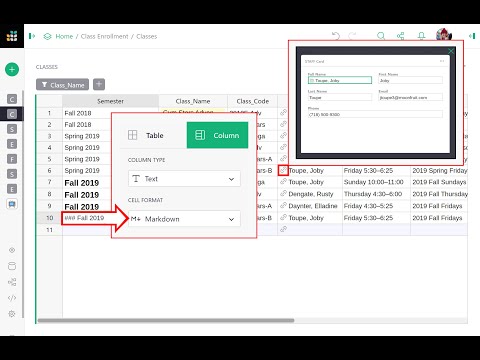This screenshot has height=360, width=480.
Task: Click the green Add New plus button
Action: coord(12,69)
